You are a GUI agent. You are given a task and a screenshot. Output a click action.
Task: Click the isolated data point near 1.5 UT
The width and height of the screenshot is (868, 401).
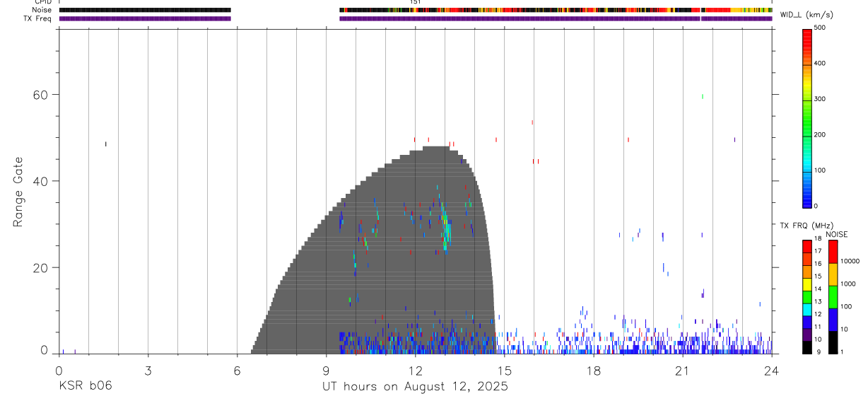[105, 144]
